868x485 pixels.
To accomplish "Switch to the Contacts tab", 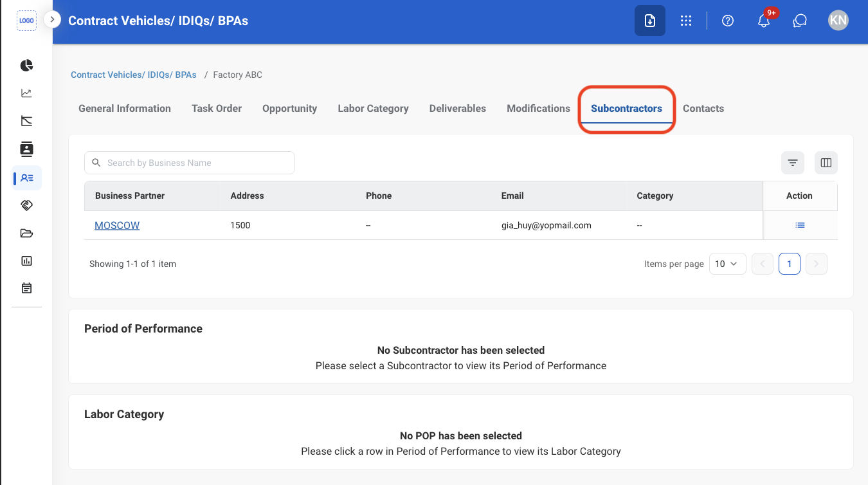I will (x=703, y=109).
